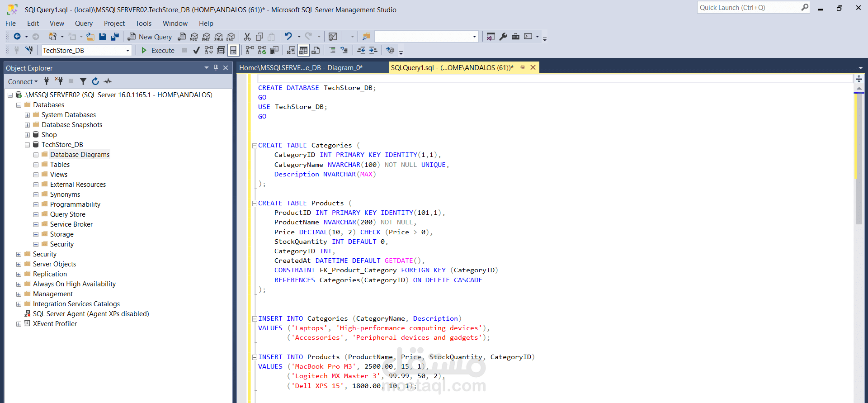Save the current query with disk icon

coord(103,37)
